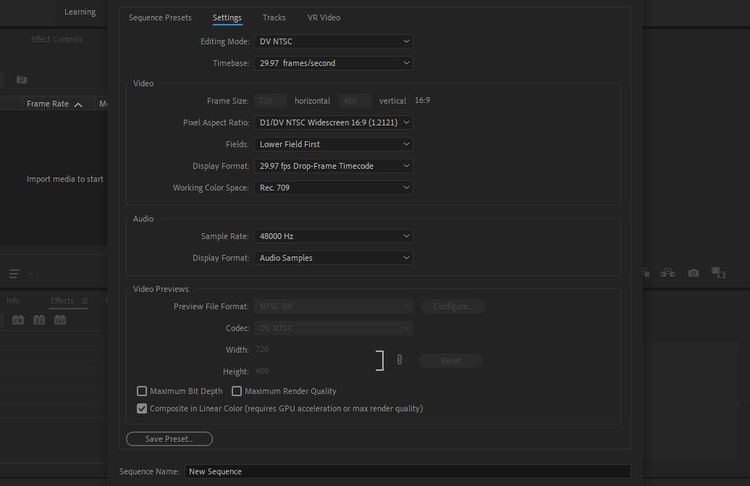The height and width of the screenshot is (486, 750).
Task: Enable the Maximum Bit Depth checkbox
Action: pyautogui.click(x=141, y=391)
